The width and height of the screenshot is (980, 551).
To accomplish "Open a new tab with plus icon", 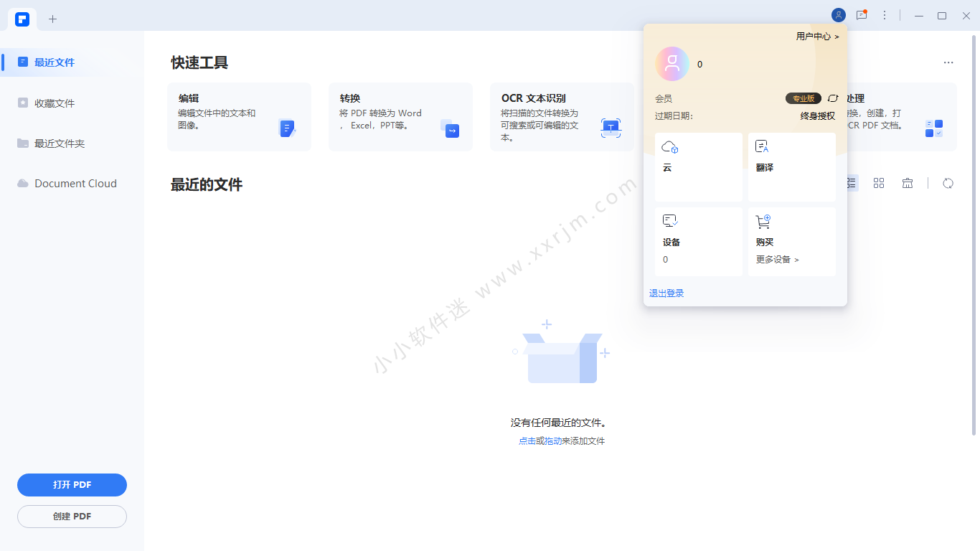I will (x=52, y=19).
